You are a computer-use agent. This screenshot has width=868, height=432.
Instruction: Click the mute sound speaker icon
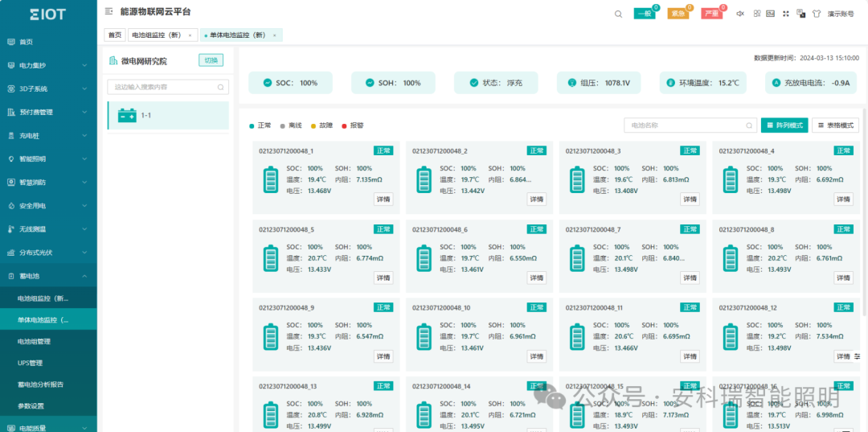(x=740, y=14)
